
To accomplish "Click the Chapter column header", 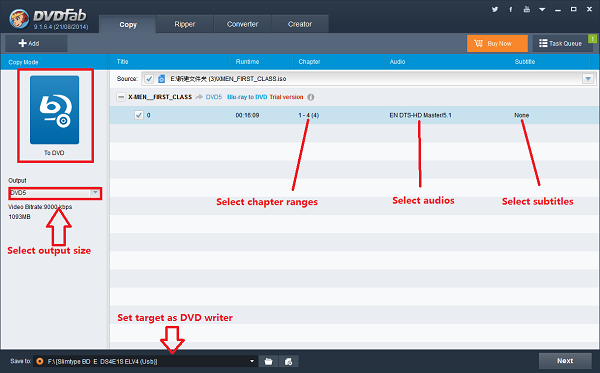I will tap(309, 62).
